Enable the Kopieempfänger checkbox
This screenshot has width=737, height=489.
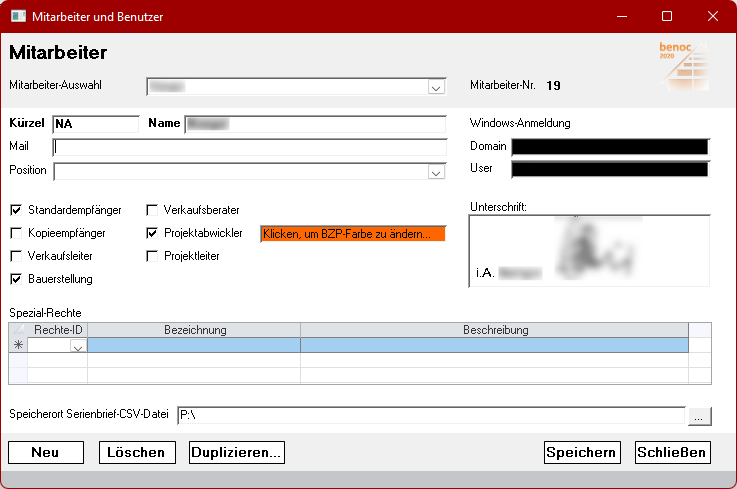click(x=16, y=233)
